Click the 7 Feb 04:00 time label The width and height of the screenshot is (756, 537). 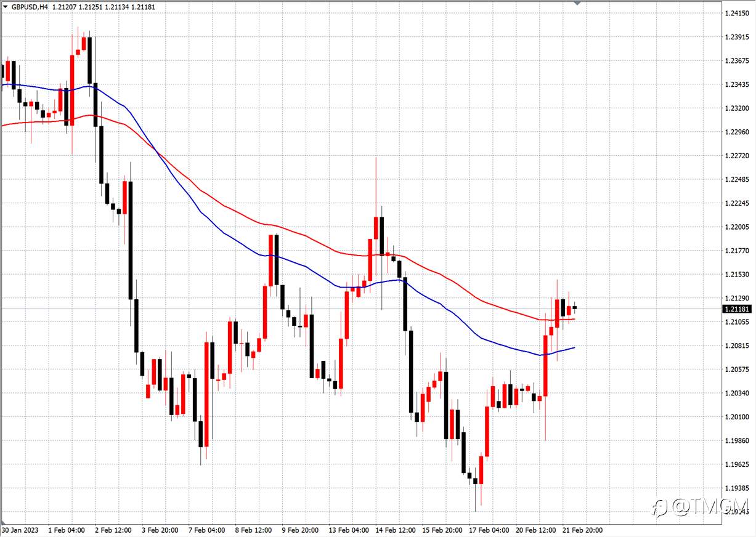coord(206,530)
